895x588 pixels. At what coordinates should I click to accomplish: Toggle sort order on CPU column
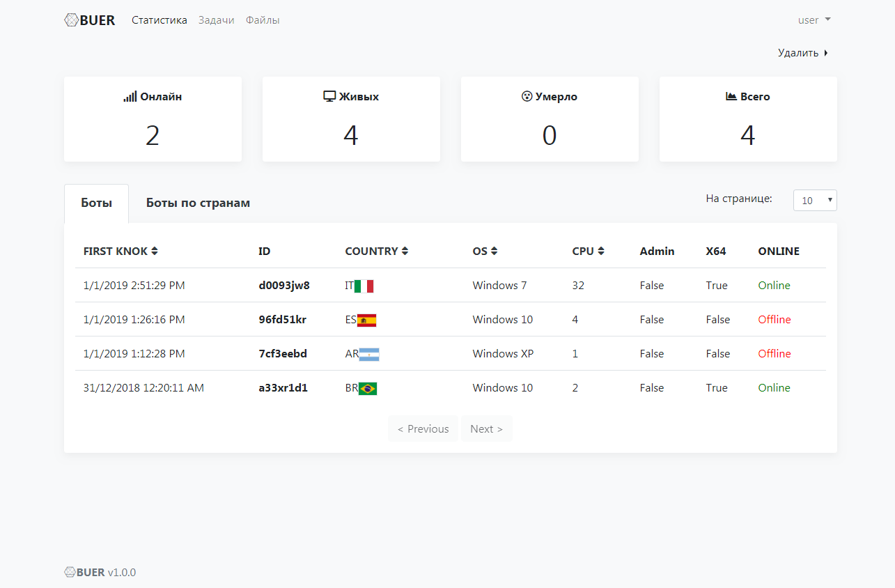[600, 252]
